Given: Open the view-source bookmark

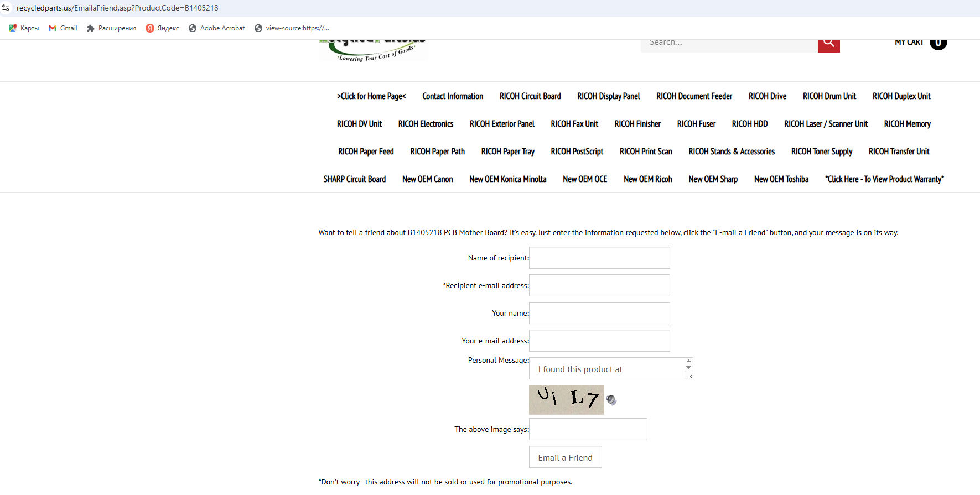Looking at the screenshot, I should (x=292, y=28).
